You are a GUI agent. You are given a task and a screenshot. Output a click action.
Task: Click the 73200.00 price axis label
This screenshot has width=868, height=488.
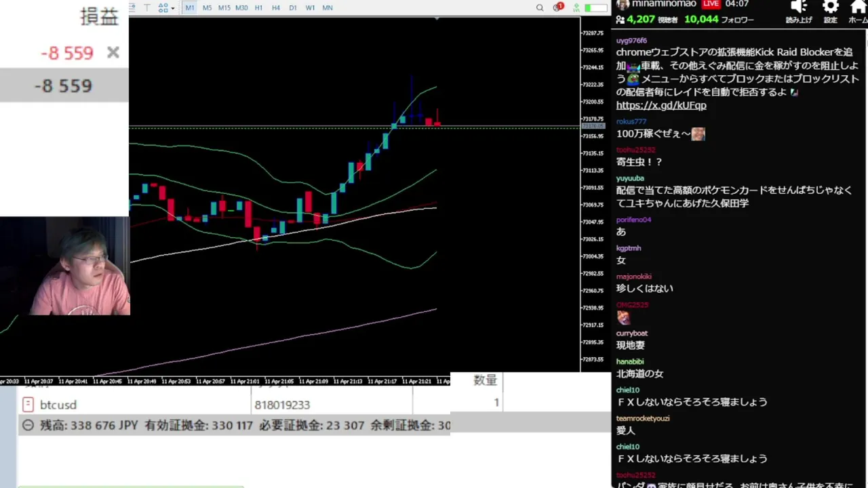tap(593, 102)
